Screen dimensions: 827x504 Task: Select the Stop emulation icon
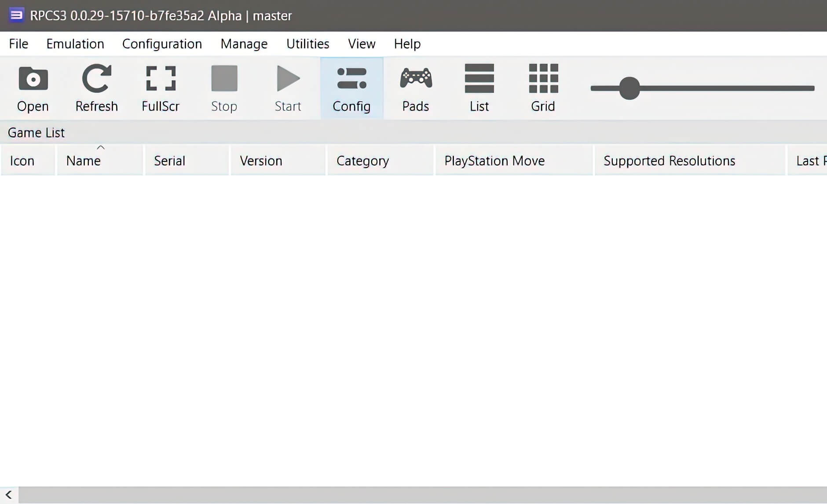click(x=224, y=88)
